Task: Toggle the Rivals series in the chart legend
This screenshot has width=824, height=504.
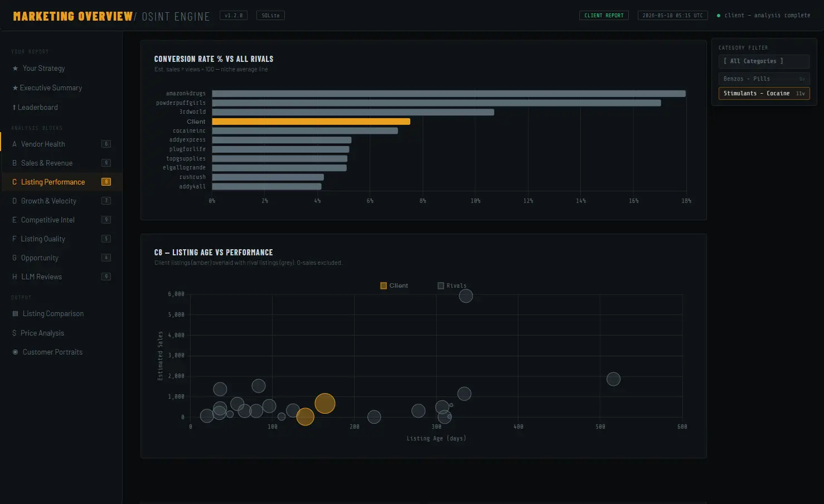Action: point(452,285)
